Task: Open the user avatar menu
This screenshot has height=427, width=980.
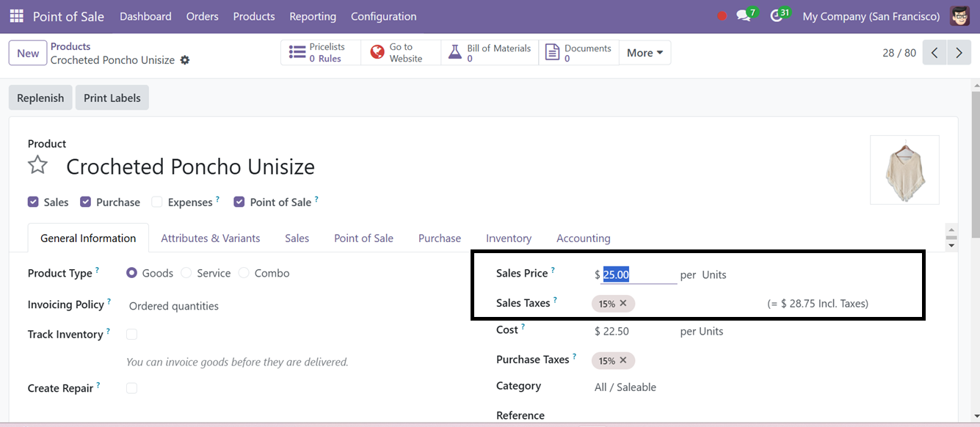Action: click(959, 16)
